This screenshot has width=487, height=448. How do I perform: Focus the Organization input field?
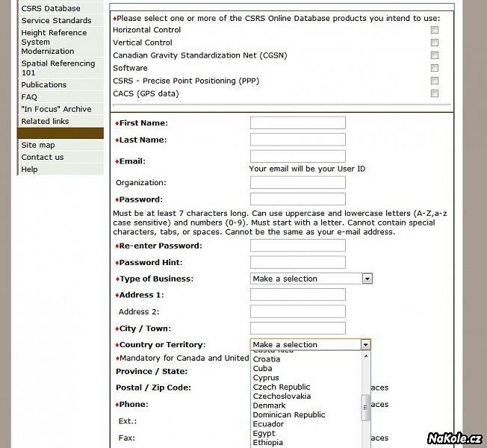tap(298, 182)
